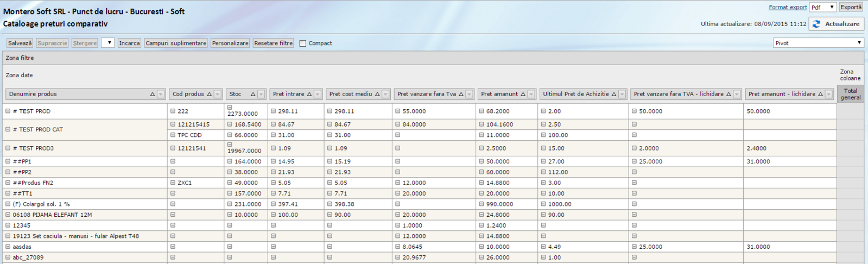
Task: Collapse the ##PP1 product row
Action: (x=8, y=161)
